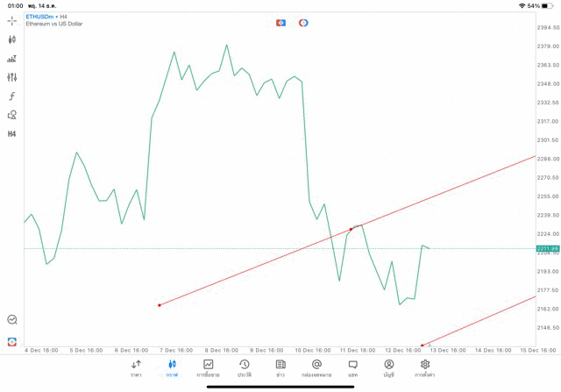Viewport: 561px width, 392px height.
Task: Open the symbol search chart icon
Action: [x=12, y=320]
